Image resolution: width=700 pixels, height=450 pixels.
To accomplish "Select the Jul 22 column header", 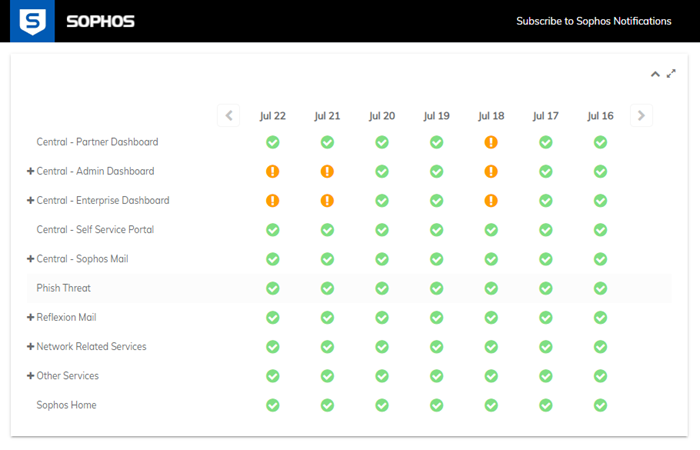I will point(273,116).
